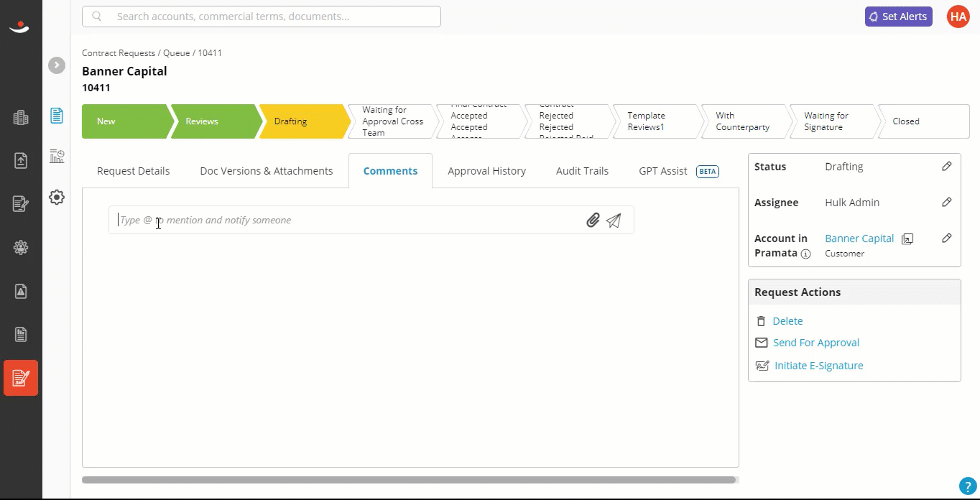This screenshot has width=980, height=500.
Task: Click the Account in Pramata info icon
Action: pos(805,254)
